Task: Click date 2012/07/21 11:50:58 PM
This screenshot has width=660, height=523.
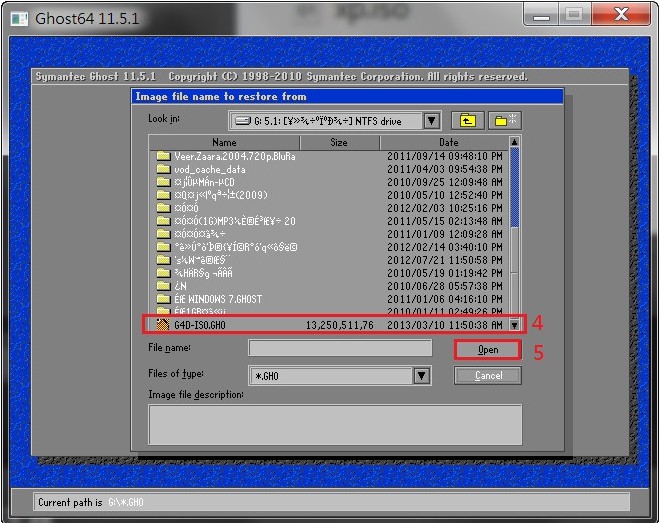Action: tap(444, 260)
